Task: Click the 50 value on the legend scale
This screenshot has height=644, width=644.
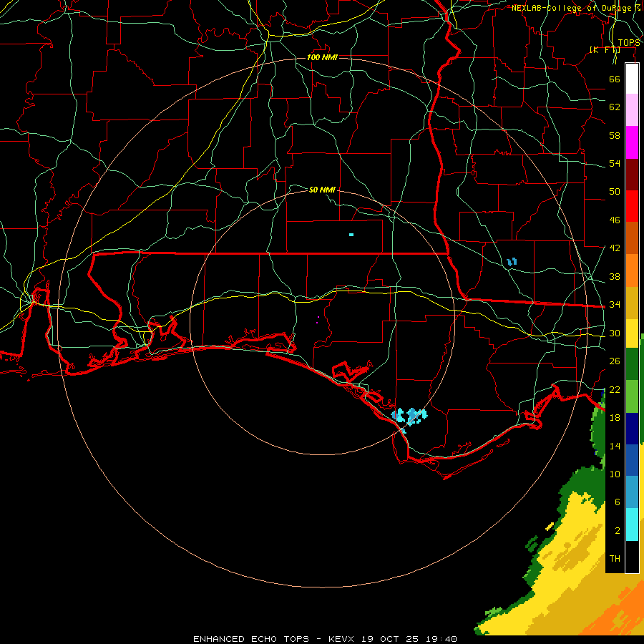Action: pos(615,191)
